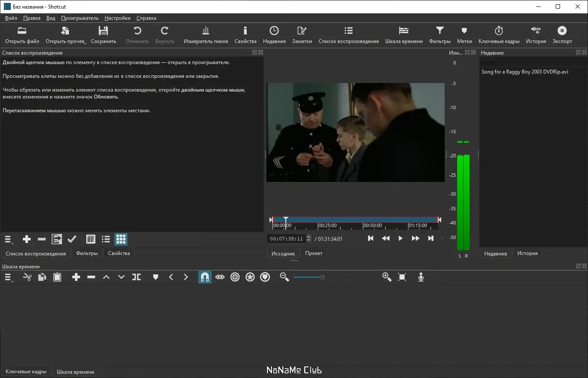This screenshot has width=588, height=378.
Task: Select Song for a Raggy Boy recent file
Action: [525, 72]
